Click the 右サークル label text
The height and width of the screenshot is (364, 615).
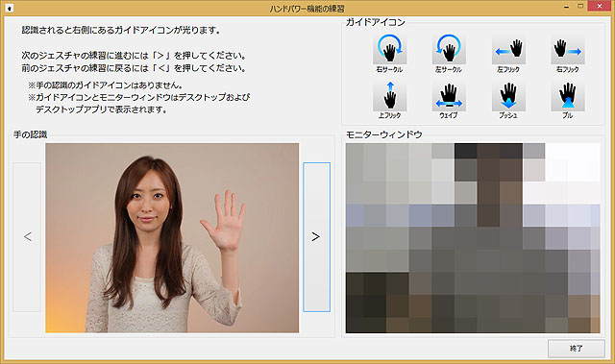(x=389, y=69)
